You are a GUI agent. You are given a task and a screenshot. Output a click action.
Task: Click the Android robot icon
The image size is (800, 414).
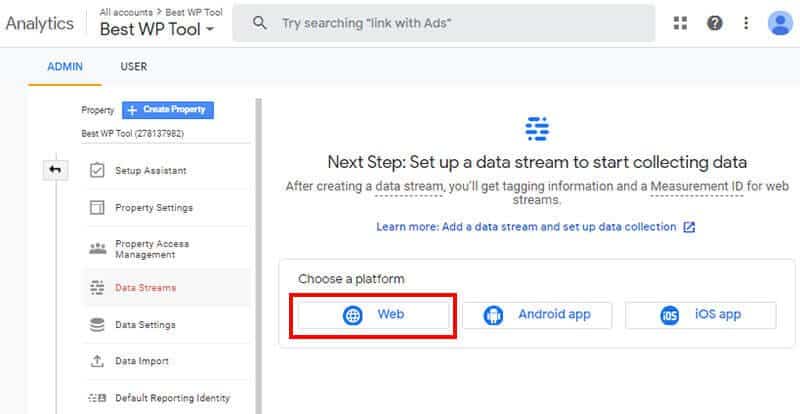pyautogui.click(x=493, y=315)
